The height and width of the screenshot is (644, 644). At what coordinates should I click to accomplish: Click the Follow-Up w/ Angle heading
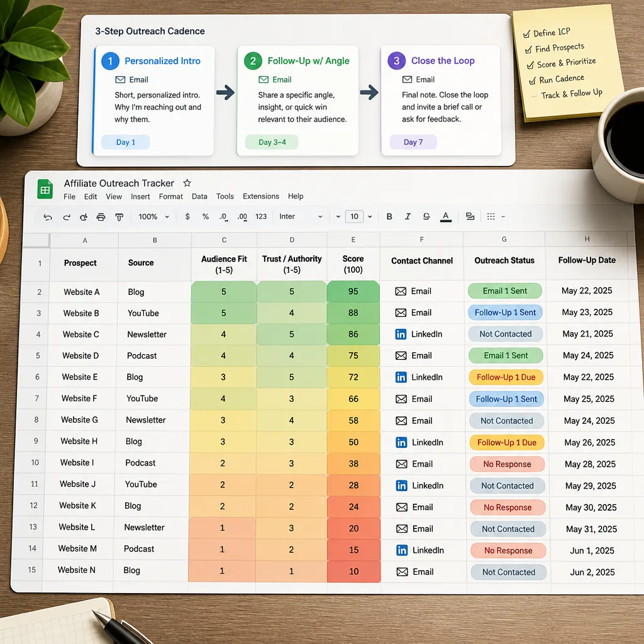coord(308,61)
